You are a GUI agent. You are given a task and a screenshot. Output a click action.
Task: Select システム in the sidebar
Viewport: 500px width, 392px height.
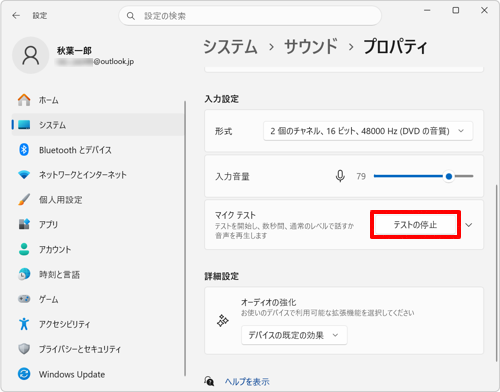pos(98,125)
